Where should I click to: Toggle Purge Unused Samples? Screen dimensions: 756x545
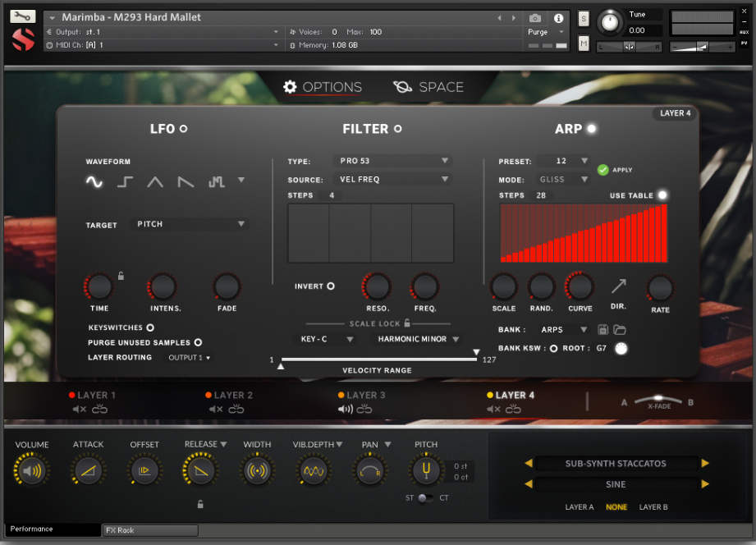point(198,342)
